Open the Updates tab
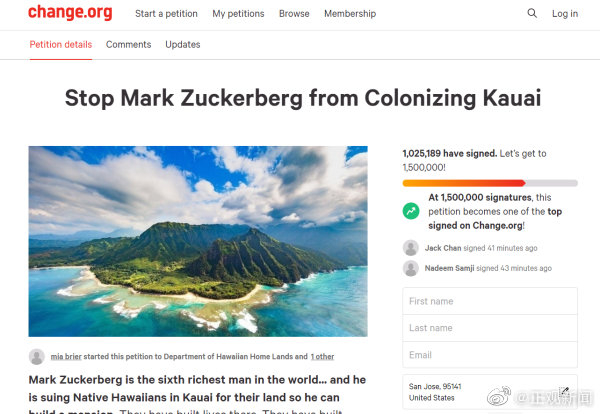 [x=182, y=45]
